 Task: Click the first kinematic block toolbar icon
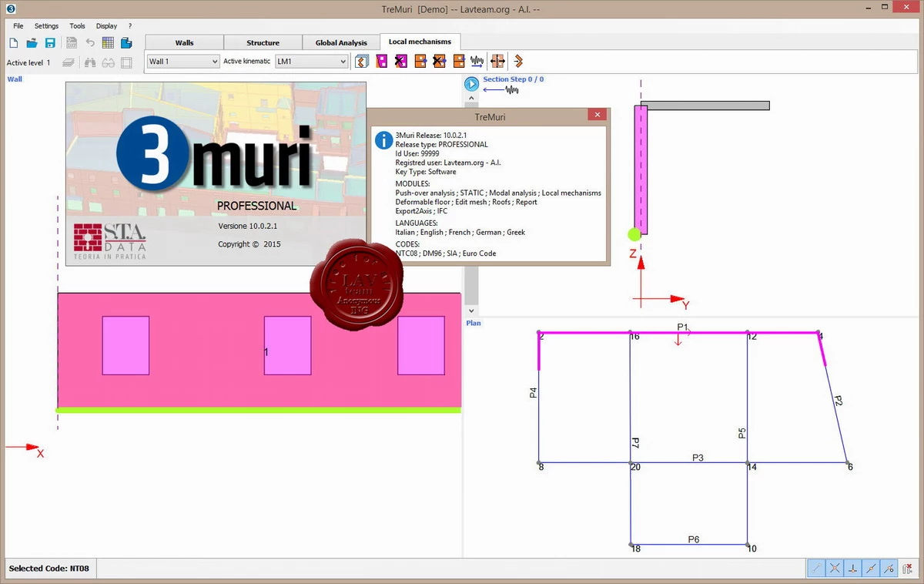[x=362, y=61]
